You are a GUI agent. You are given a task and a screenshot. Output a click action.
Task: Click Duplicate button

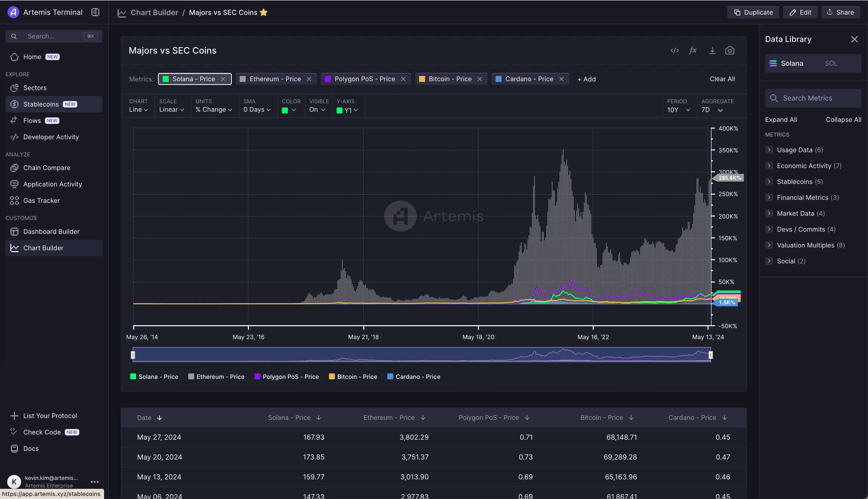(753, 12)
